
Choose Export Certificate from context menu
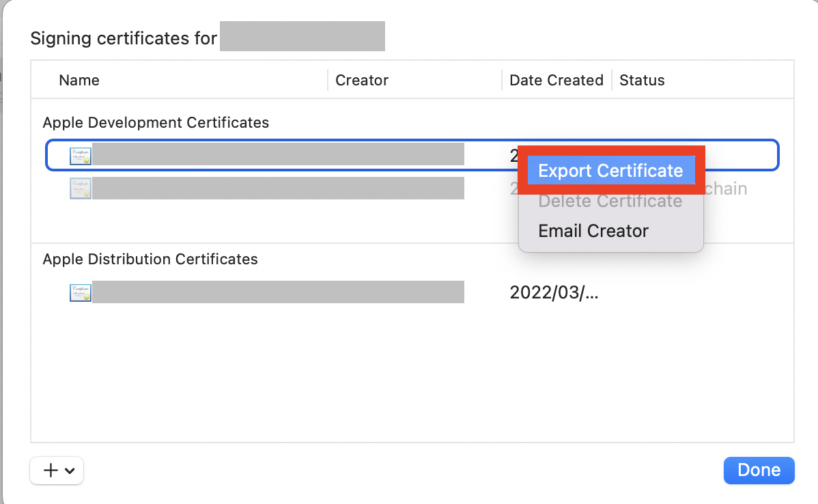click(611, 171)
